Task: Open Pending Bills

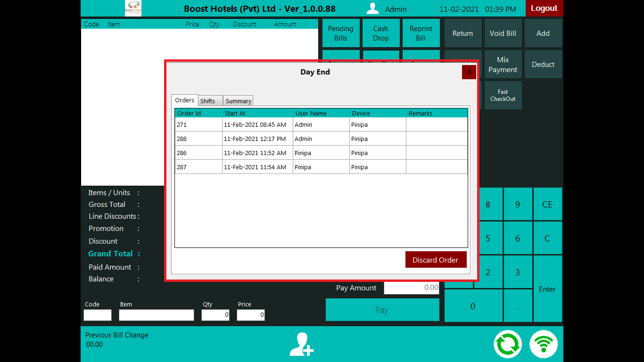Action: pyautogui.click(x=341, y=33)
